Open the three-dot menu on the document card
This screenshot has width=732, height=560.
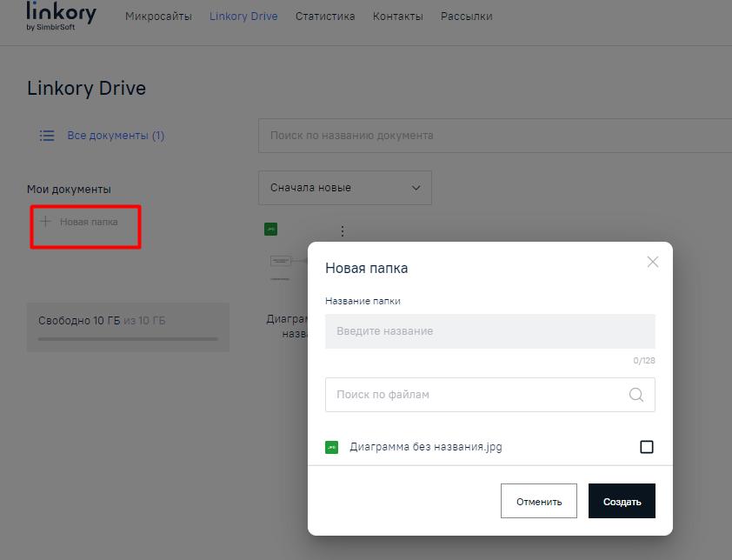click(342, 231)
